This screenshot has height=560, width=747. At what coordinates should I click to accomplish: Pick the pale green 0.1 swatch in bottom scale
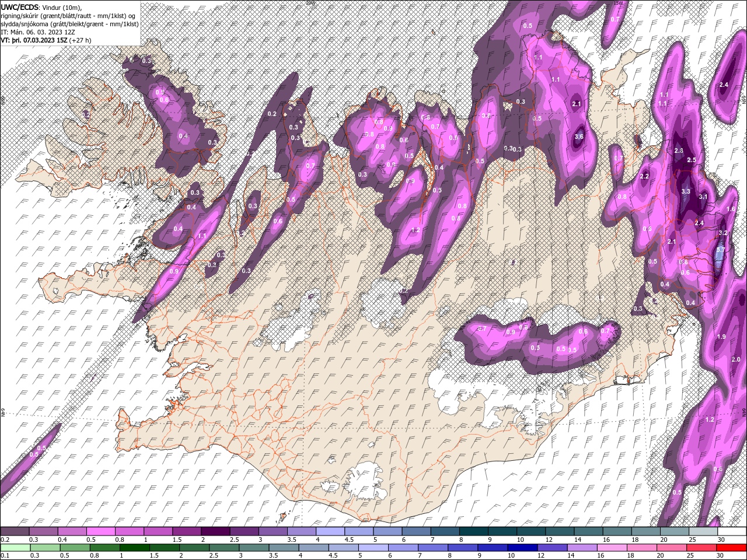pyautogui.click(x=15, y=548)
